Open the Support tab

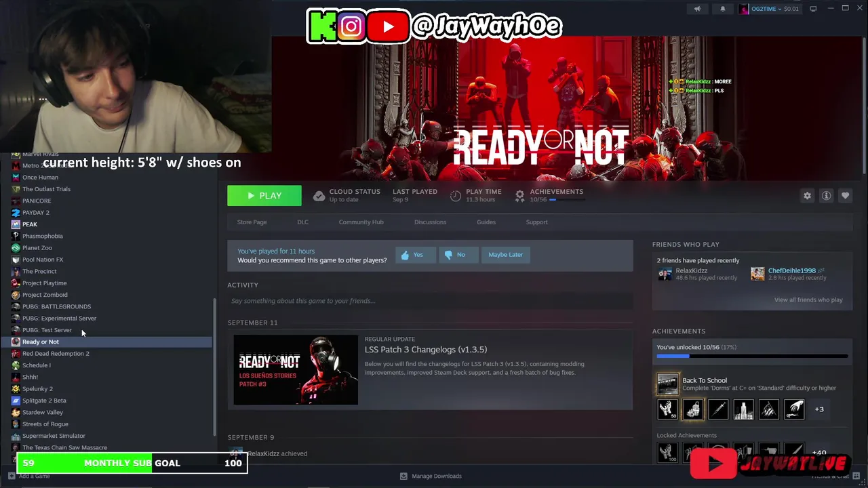[536, 222]
